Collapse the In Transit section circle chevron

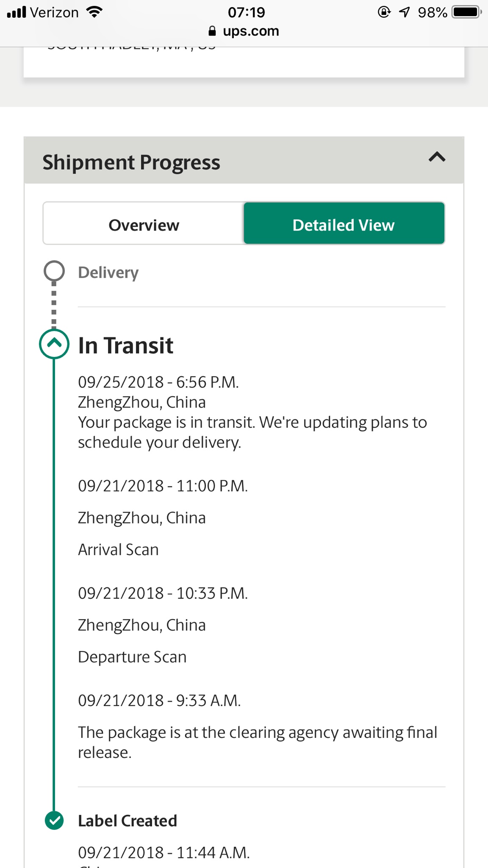[54, 344]
